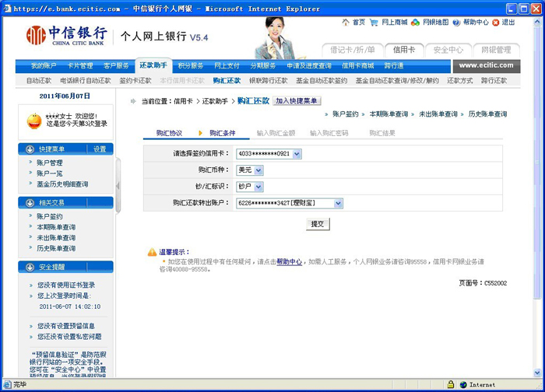
Task: Click the 网银地图 site map icon
Action: 417,23
